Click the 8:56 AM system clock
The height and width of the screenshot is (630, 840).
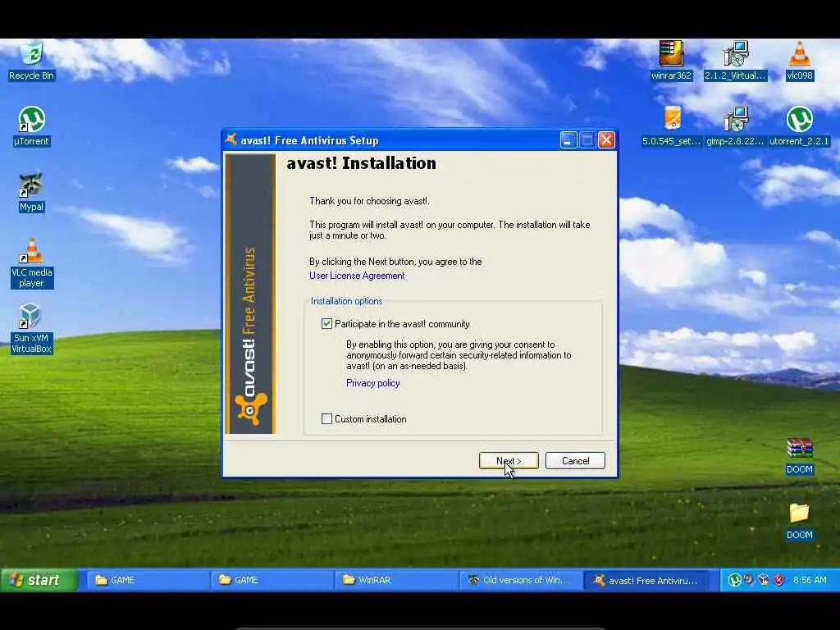(x=810, y=580)
